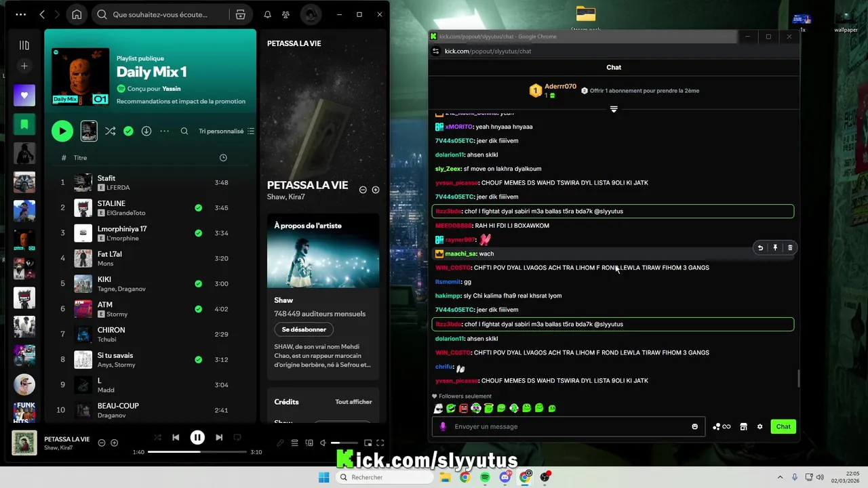Mute Spotify with speaker icon

coord(323,443)
